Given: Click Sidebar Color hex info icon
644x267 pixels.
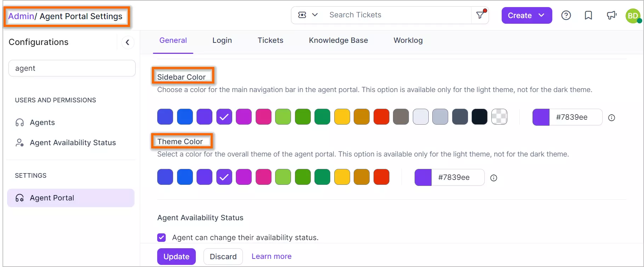Looking at the screenshot, I should coord(611,118).
